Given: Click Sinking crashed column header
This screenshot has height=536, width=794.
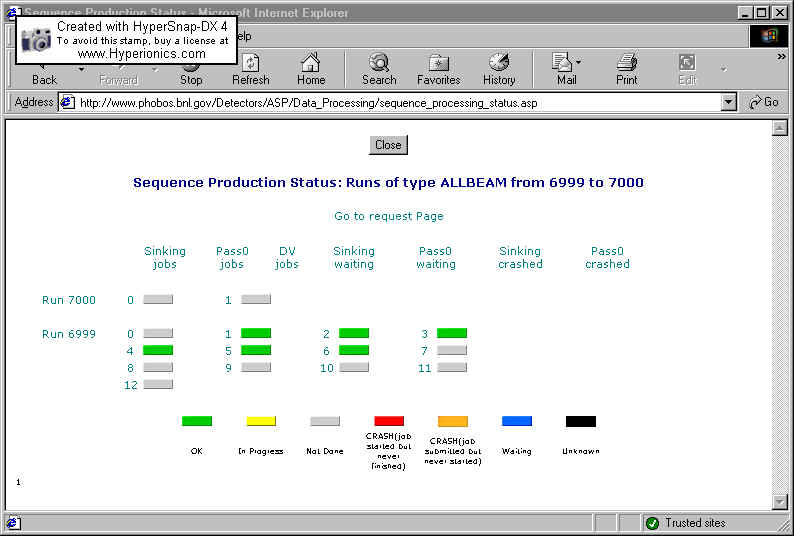Looking at the screenshot, I should point(520,257).
